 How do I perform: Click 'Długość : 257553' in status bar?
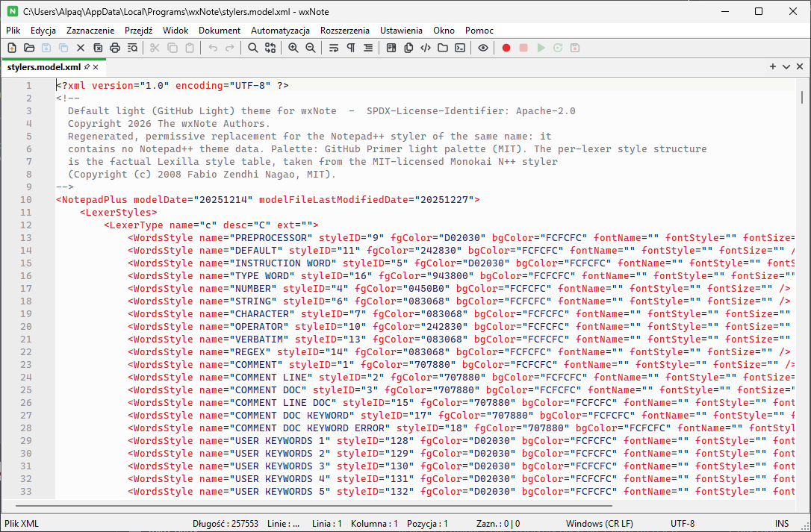[226, 524]
